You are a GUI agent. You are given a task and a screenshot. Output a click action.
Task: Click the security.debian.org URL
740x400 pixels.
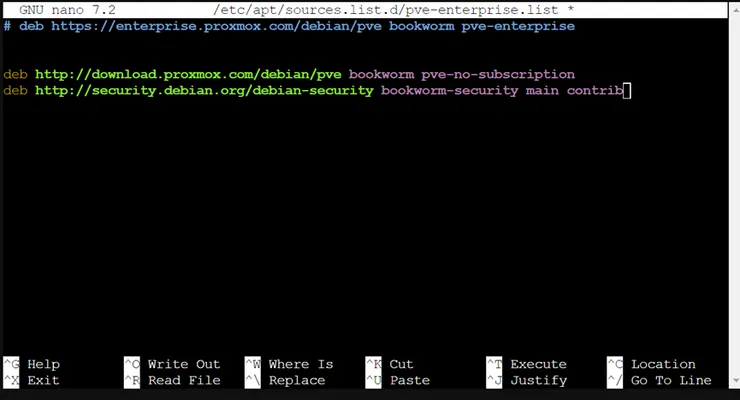[x=204, y=91]
